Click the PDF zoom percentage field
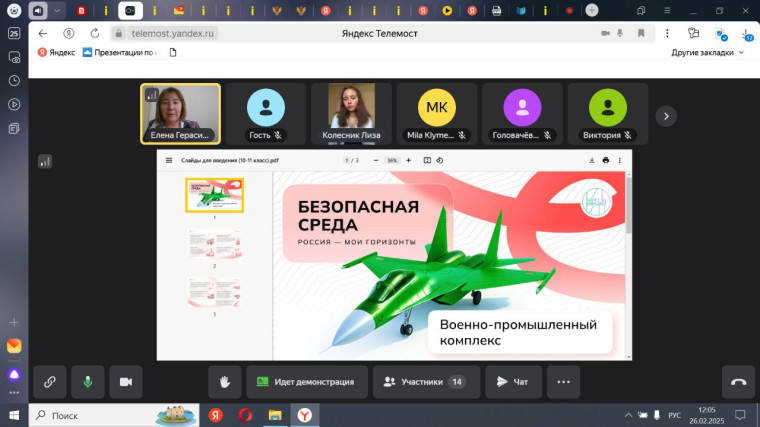Image resolution: width=760 pixels, height=427 pixels. [392, 160]
